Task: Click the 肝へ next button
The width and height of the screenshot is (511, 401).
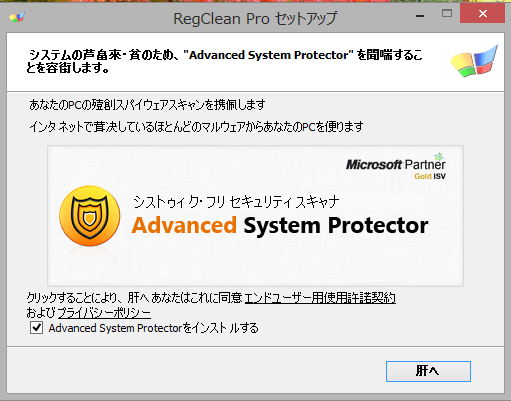Action: pos(428,371)
